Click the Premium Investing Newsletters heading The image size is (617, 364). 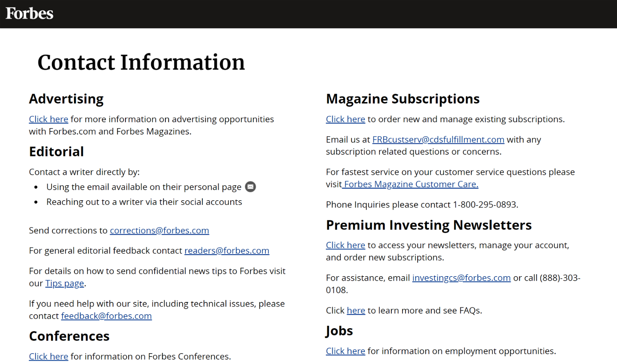pos(429,225)
